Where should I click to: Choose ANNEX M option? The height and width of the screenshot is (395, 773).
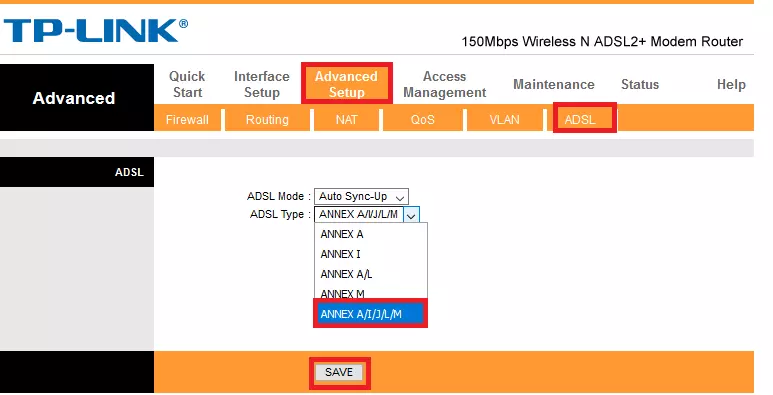tap(371, 293)
